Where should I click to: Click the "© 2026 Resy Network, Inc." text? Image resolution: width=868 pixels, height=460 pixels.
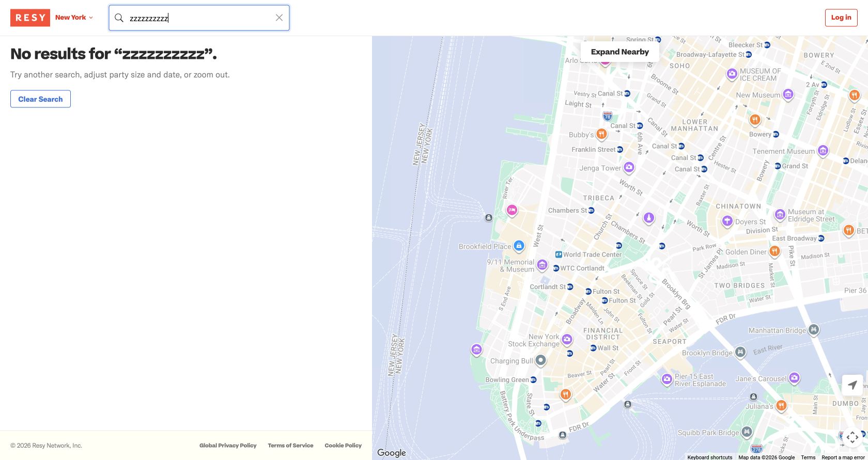click(x=47, y=446)
